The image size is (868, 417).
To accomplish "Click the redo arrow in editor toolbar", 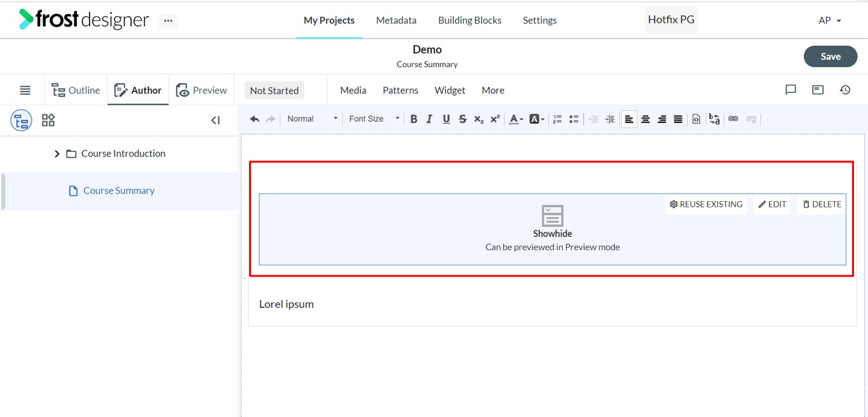I will [x=271, y=119].
